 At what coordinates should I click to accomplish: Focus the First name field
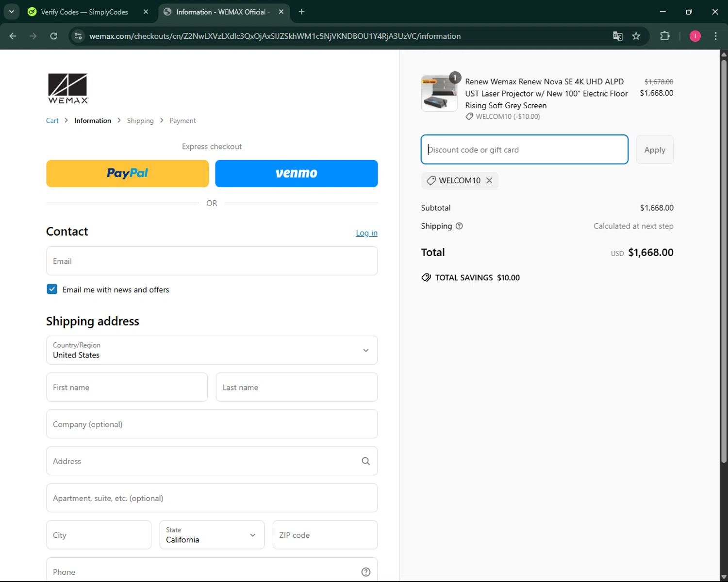pyautogui.click(x=127, y=387)
